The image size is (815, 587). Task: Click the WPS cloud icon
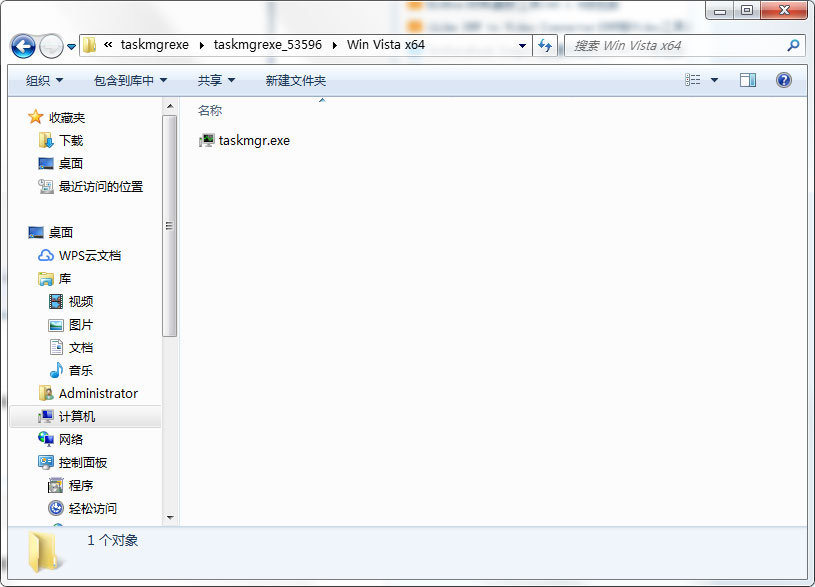point(46,255)
